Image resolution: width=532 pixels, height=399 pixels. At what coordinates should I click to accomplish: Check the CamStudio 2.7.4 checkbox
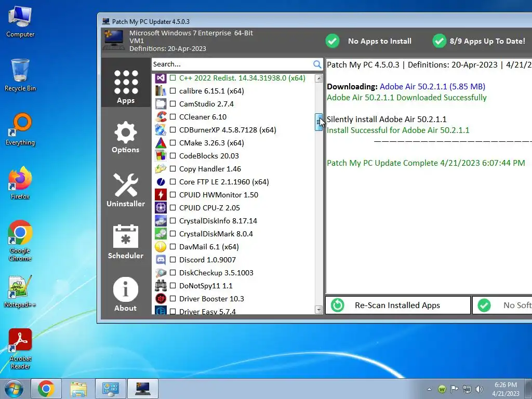[x=172, y=104]
